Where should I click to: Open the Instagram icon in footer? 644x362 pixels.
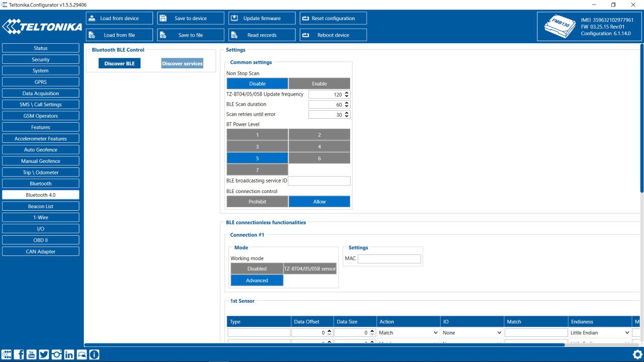pos(56,354)
